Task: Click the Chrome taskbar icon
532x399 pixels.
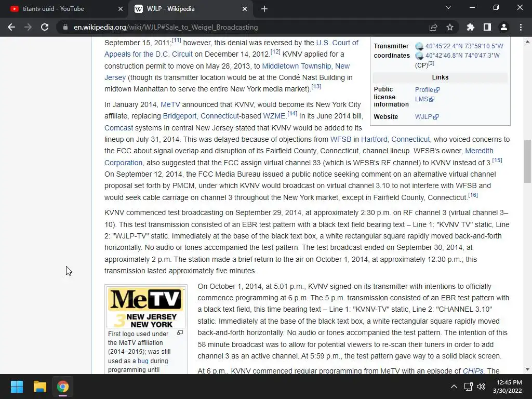Action: tap(62, 387)
